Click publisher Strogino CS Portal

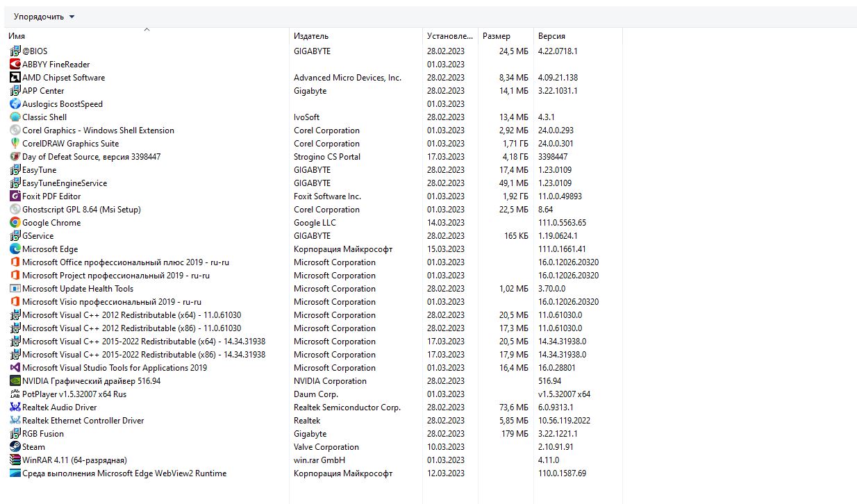(x=327, y=157)
